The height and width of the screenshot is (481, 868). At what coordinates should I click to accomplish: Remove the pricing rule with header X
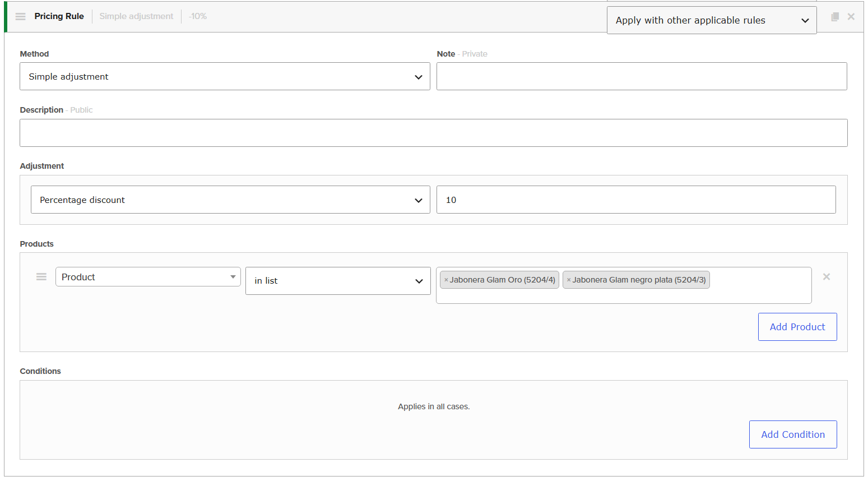(851, 17)
